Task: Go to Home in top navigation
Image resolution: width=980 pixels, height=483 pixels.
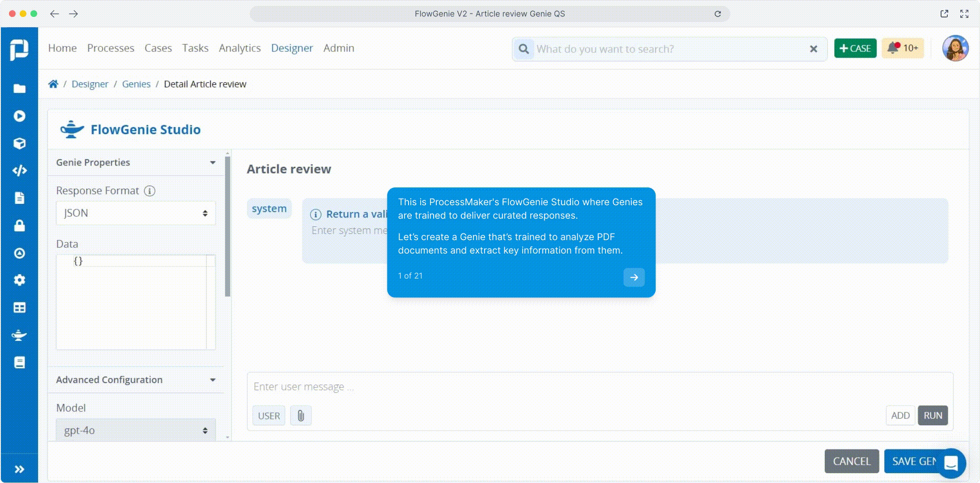Action: click(62, 48)
